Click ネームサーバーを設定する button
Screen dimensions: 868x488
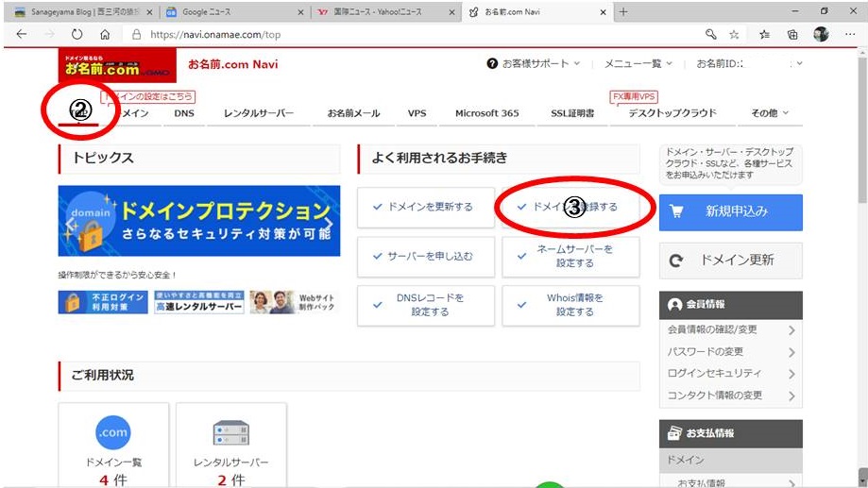click(570, 256)
